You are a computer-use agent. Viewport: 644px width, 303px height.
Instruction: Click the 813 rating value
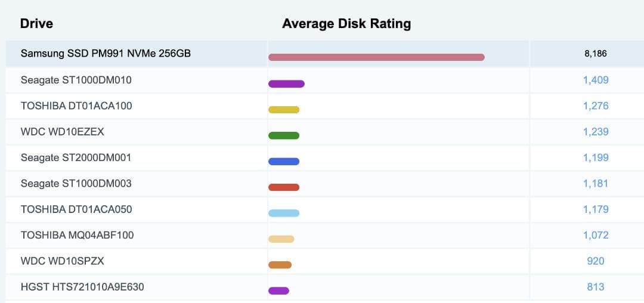[x=596, y=287]
